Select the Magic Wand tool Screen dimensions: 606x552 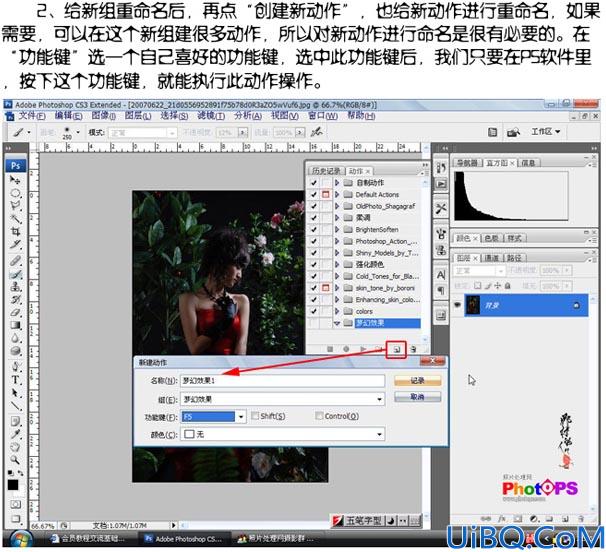(15, 219)
